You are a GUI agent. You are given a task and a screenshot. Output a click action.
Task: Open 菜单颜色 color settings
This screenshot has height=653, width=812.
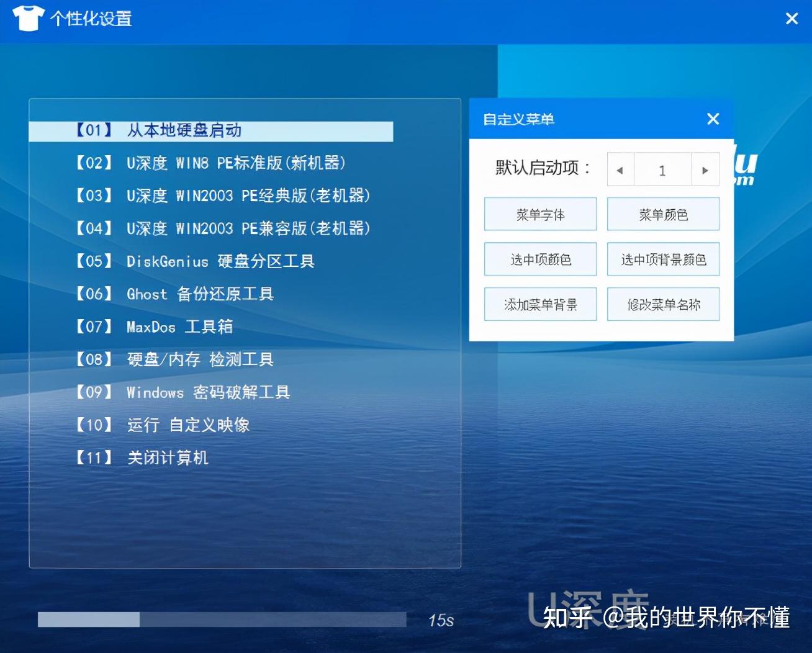(x=663, y=214)
